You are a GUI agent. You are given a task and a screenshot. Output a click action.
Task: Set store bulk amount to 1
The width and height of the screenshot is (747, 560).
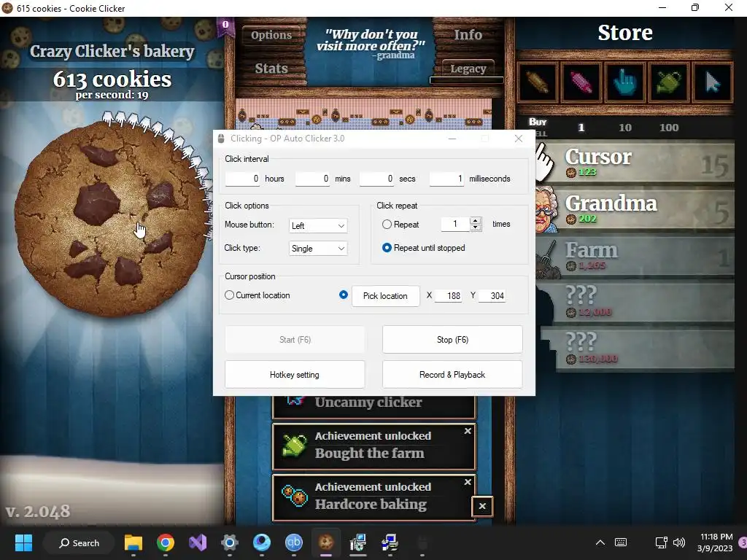(x=581, y=128)
